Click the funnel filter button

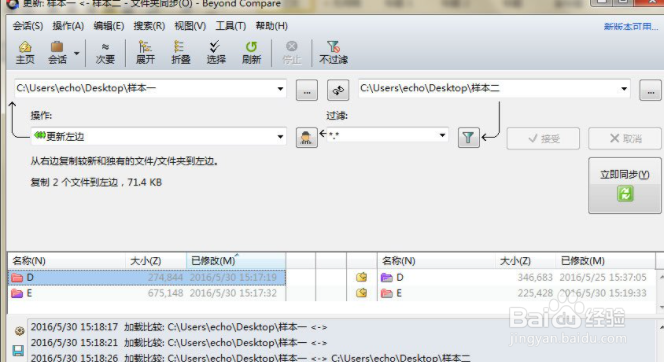468,138
